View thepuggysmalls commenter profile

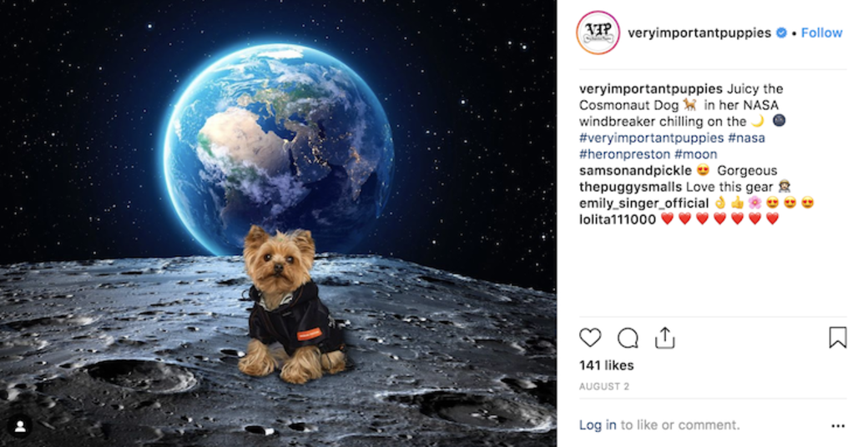630,187
